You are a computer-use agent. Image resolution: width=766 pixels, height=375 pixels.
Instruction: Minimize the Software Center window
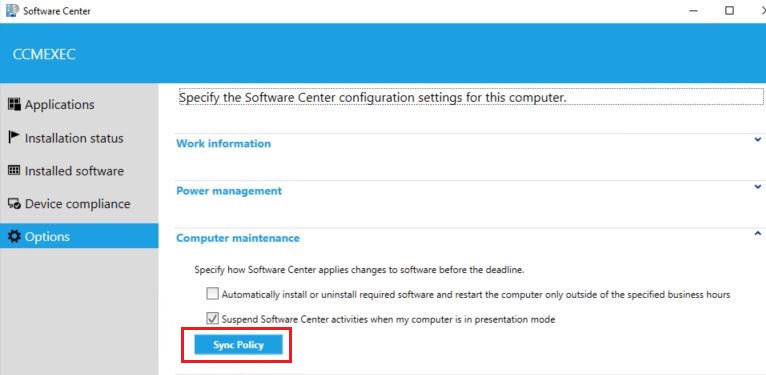(x=693, y=11)
